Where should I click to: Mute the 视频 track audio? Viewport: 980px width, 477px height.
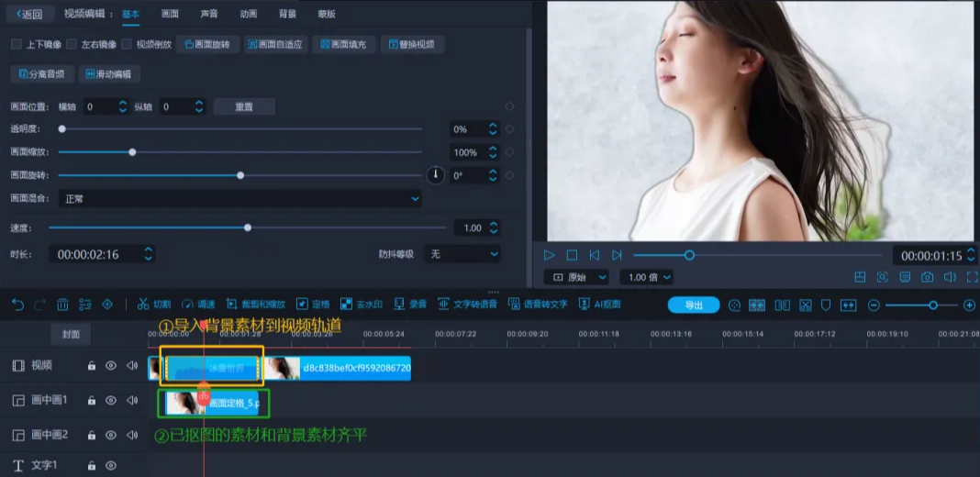(x=132, y=366)
